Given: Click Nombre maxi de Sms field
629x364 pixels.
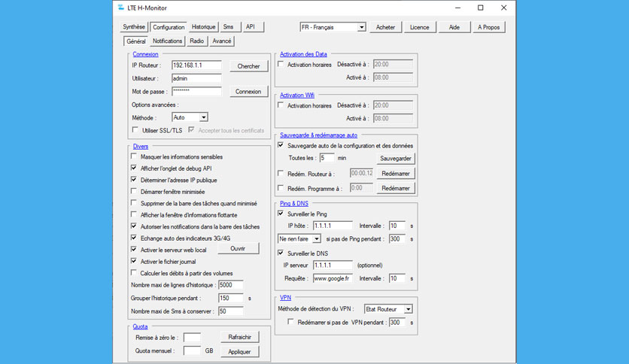Looking at the screenshot, I should [x=231, y=311].
